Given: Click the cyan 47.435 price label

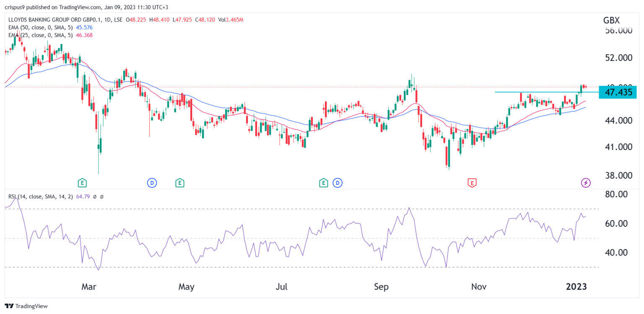Looking at the screenshot, I should coord(618,92).
